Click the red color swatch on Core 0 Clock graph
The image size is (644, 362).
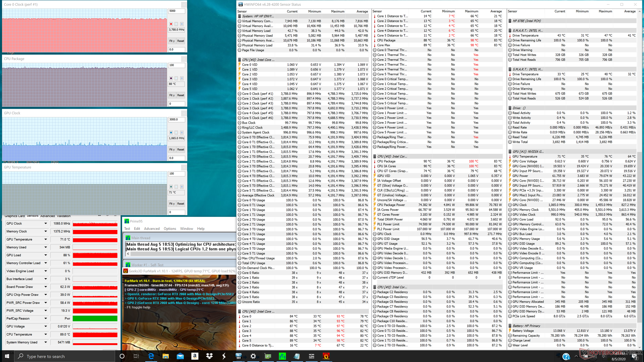point(171,24)
